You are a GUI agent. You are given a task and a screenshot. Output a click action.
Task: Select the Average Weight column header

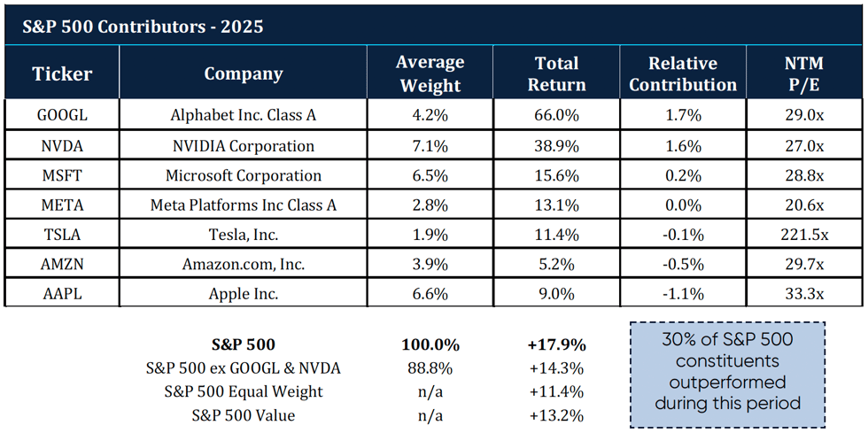[430, 73]
